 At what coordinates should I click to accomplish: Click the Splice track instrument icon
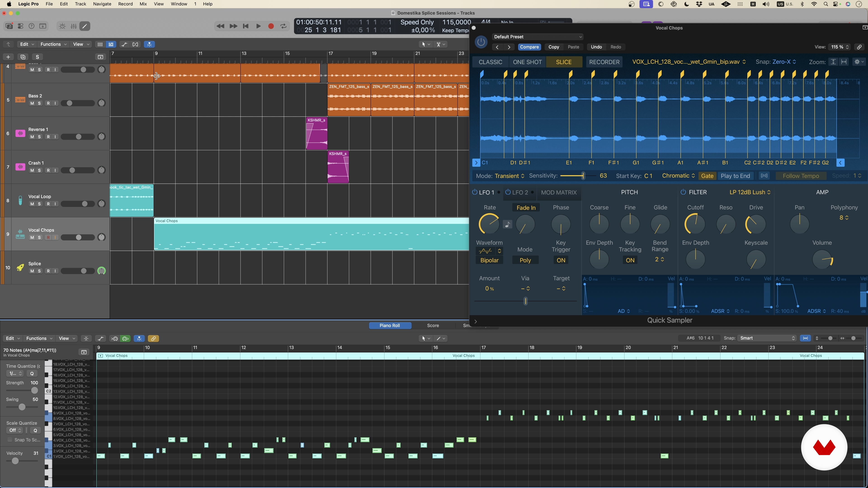tap(20, 268)
